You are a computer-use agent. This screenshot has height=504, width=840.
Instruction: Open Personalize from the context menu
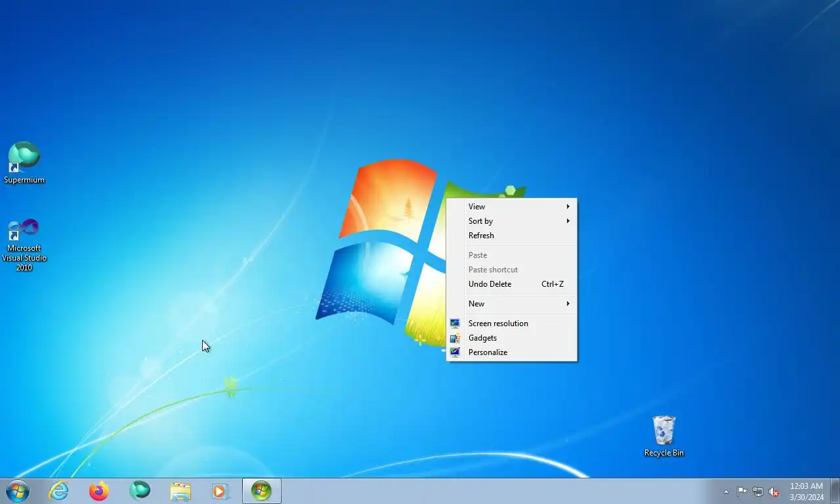pos(512,352)
